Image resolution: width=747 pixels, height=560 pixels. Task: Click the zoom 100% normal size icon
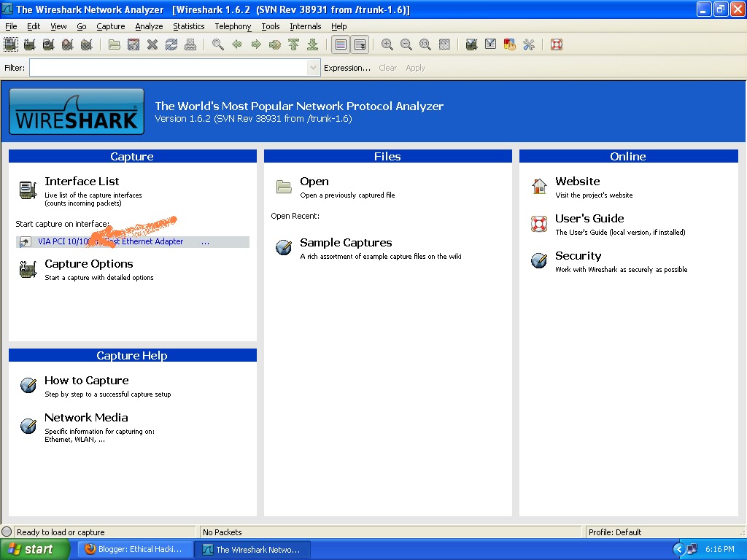point(425,44)
